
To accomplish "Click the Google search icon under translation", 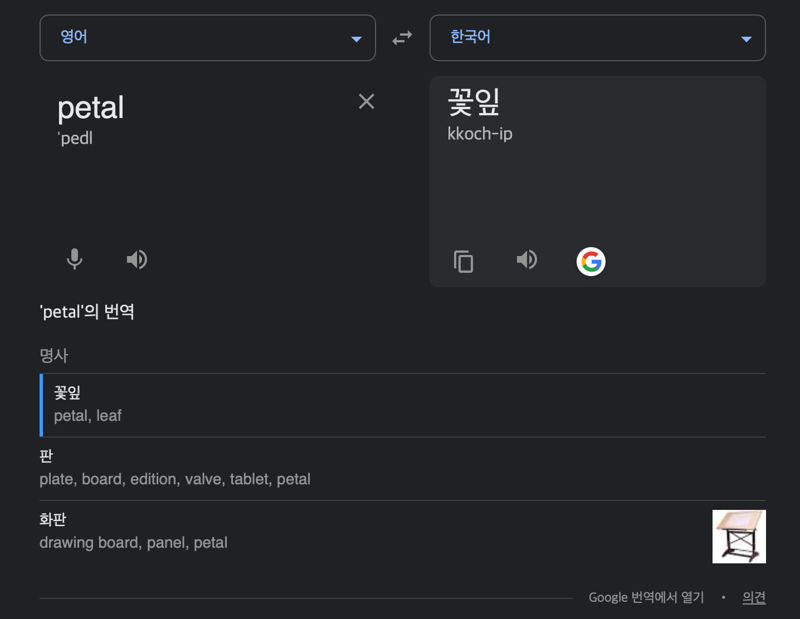I will [591, 262].
